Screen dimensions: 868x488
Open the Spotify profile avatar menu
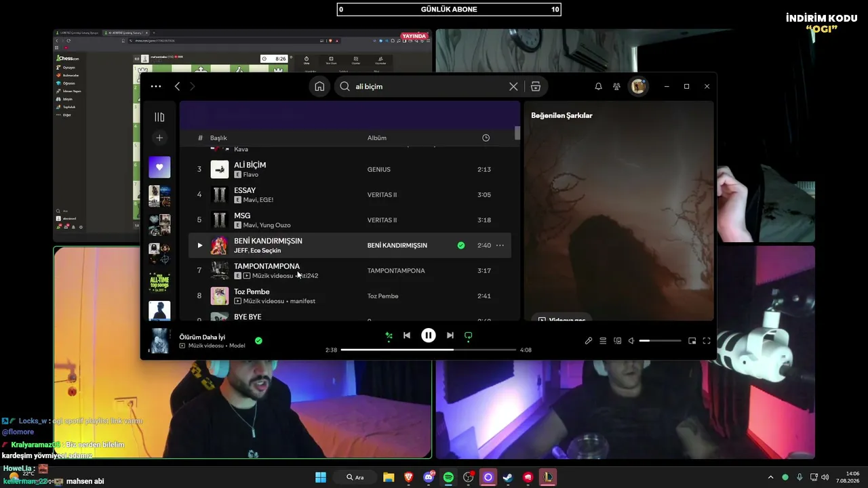(x=638, y=86)
